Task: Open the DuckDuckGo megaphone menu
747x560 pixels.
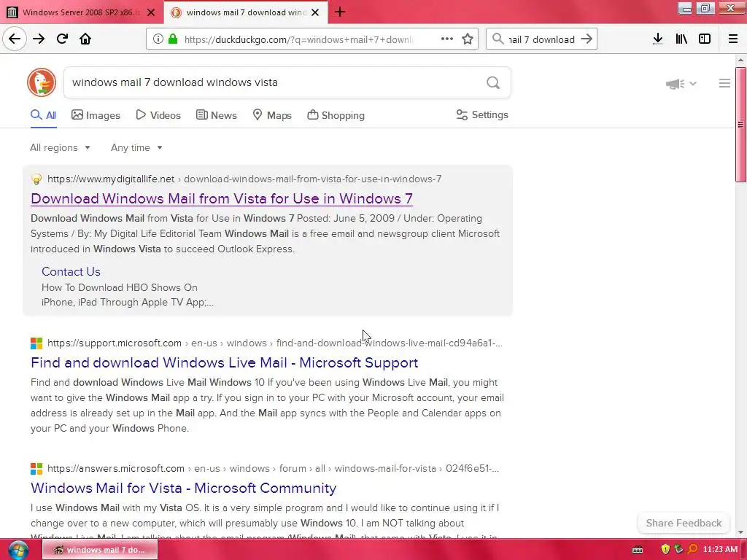Action: 681,84
